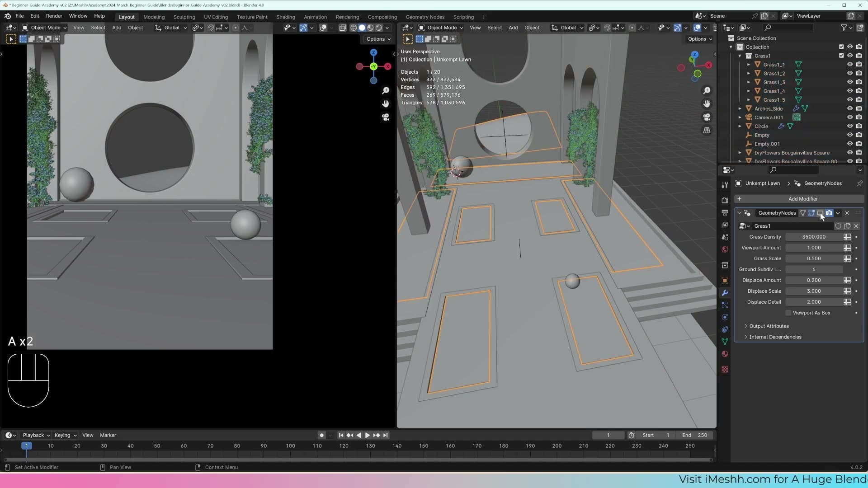Click the camera view gizmo in left viewport
The width and height of the screenshot is (868, 488).
[x=386, y=117]
